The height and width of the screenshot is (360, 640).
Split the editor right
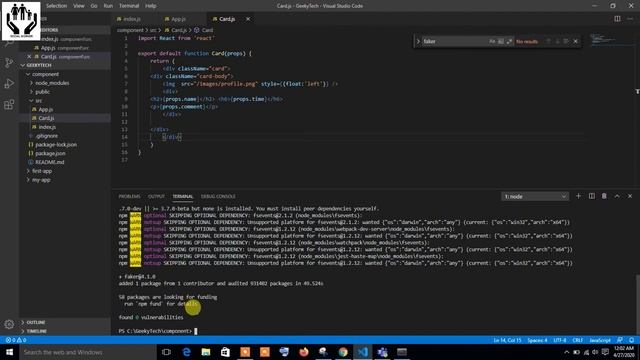click(617, 19)
